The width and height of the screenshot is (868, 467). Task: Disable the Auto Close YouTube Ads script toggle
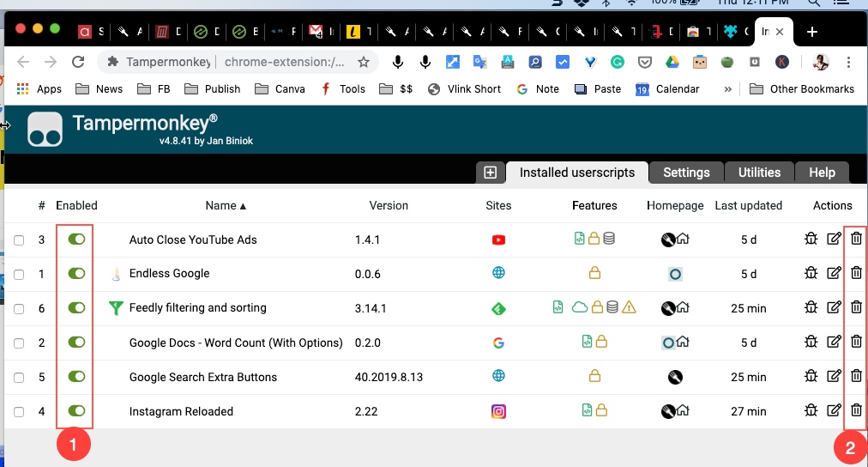tap(76, 240)
